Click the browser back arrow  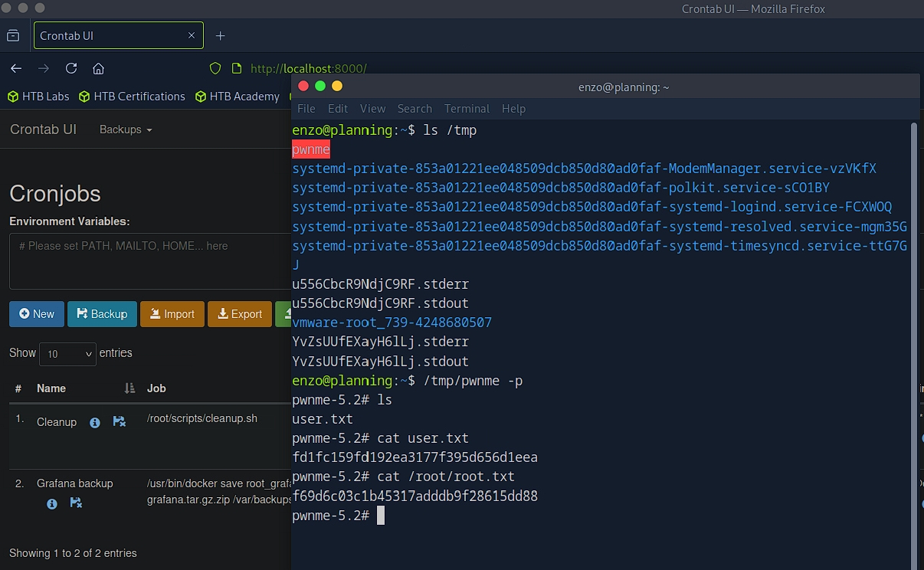pos(16,68)
